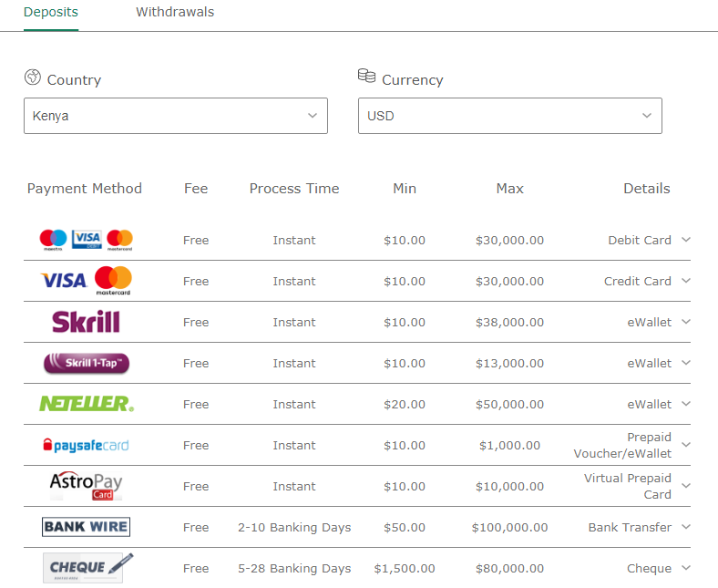Click the Virtual Prepaid Card label
The image size is (718, 588).
pos(627,486)
